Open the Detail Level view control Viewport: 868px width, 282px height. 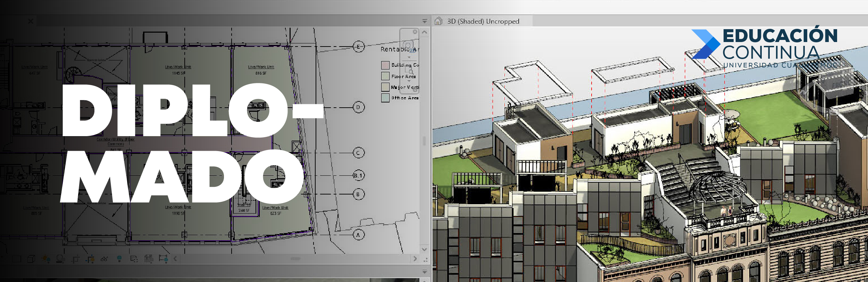tap(16, 259)
